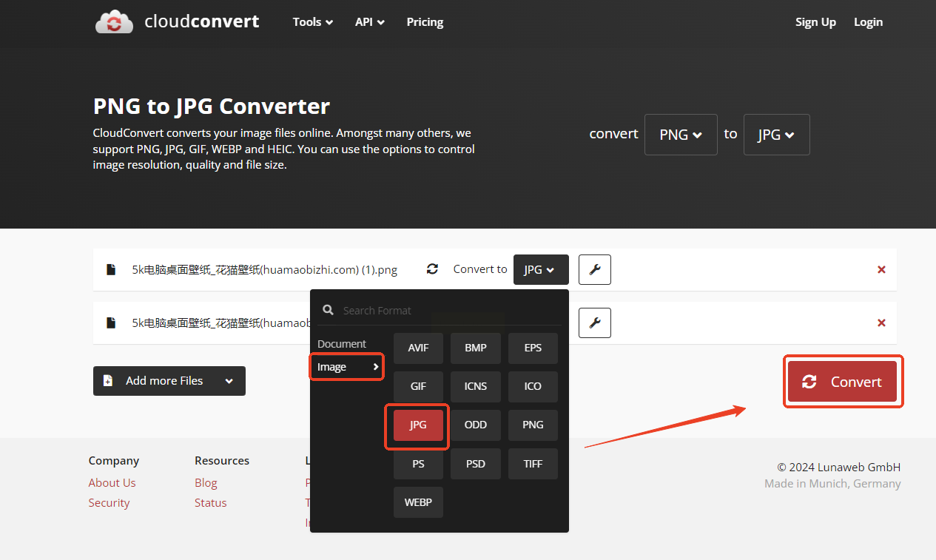Choose the BMP format
This screenshot has width=936, height=560.
(476, 348)
